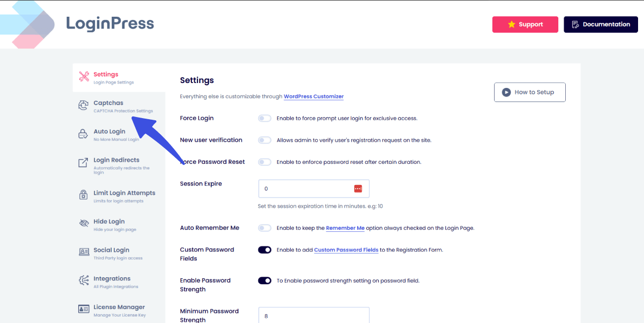
Task: Follow the WordPress Customizer link
Action: [314, 97]
